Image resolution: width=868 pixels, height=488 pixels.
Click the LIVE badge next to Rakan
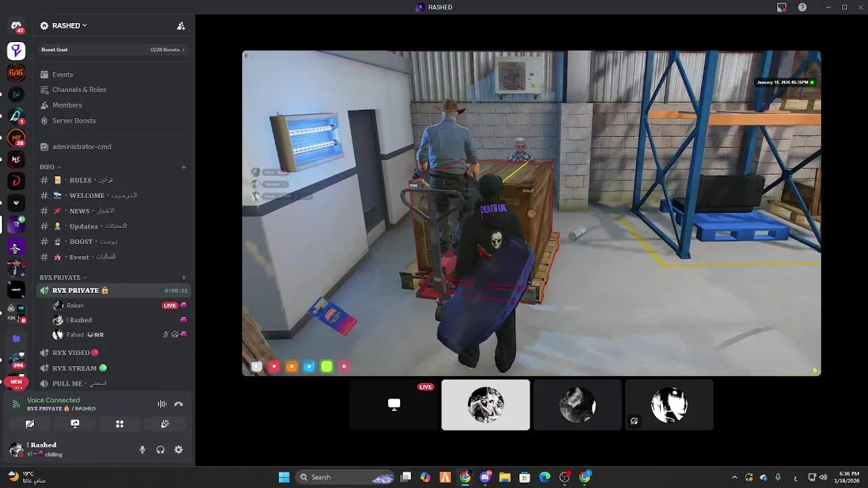click(170, 306)
